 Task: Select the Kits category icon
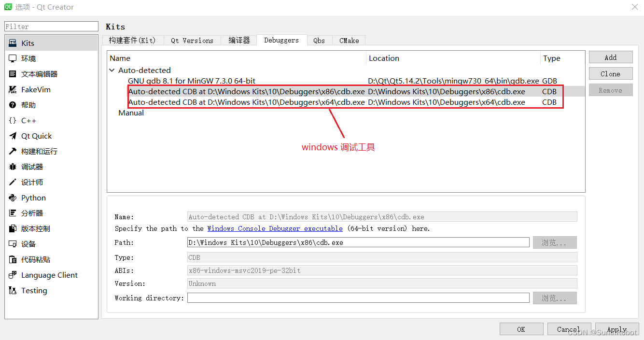13,43
